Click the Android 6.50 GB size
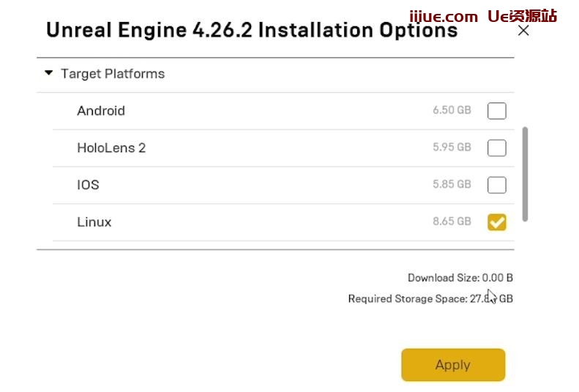Screen dimensions: 579x392 coord(452,111)
